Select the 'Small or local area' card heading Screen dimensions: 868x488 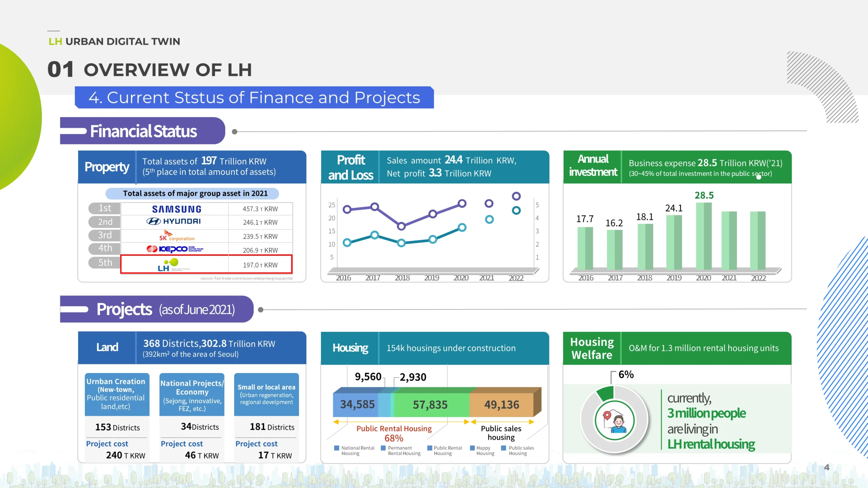point(266,387)
